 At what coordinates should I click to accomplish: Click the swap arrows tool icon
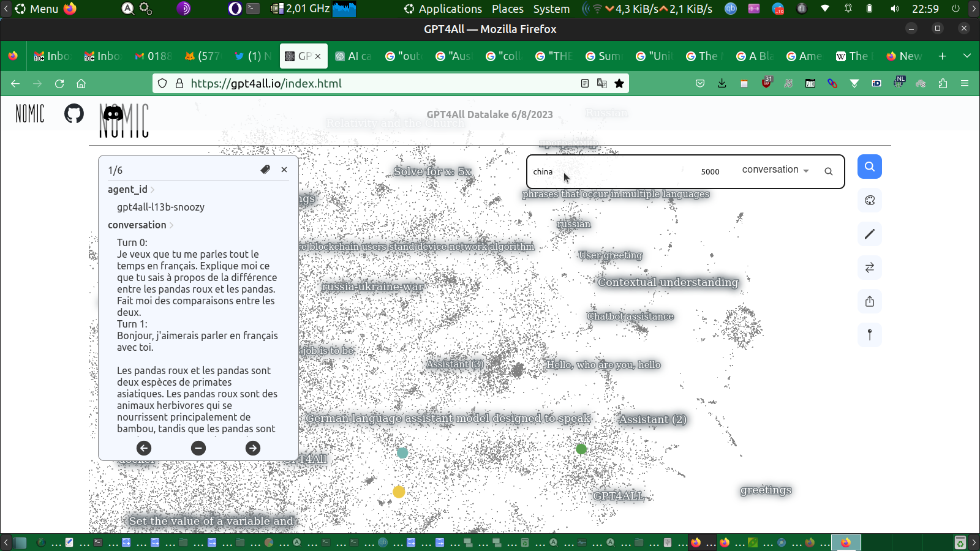[x=869, y=268]
